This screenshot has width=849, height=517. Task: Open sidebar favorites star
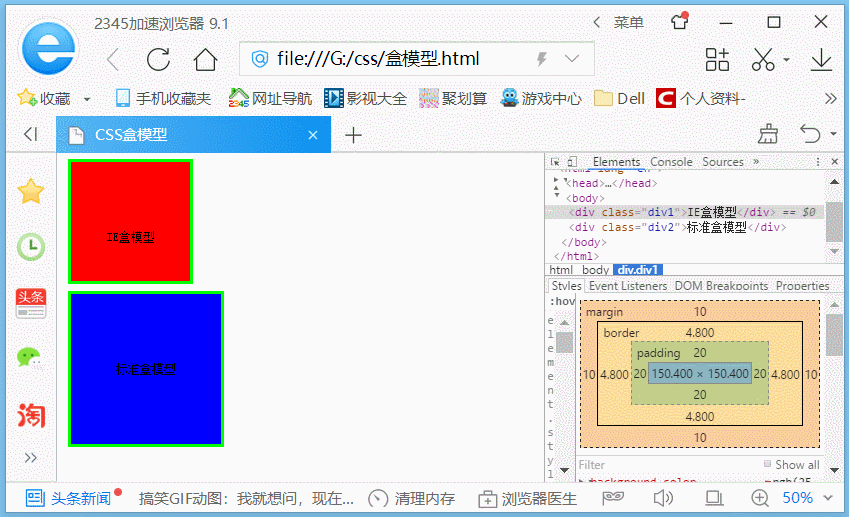[30, 191]
